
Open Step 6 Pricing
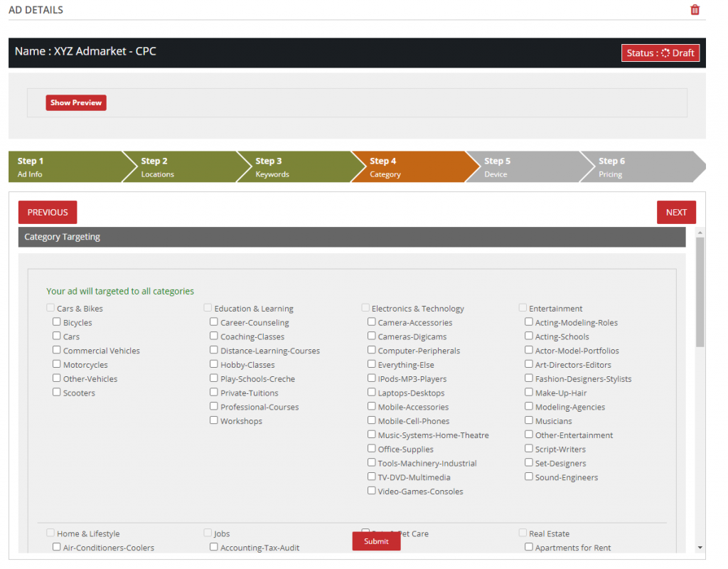[x=635, y=167]
